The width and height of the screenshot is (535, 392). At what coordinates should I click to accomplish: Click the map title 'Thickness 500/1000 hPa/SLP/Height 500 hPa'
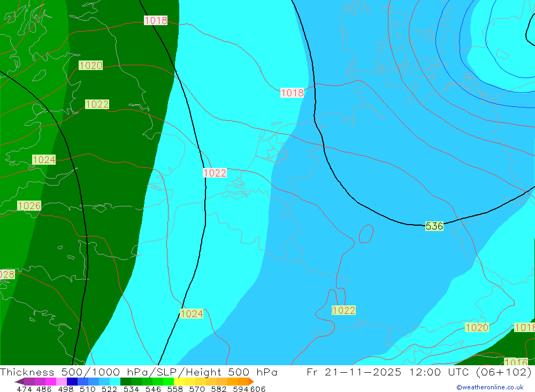(x=139, y=372)
